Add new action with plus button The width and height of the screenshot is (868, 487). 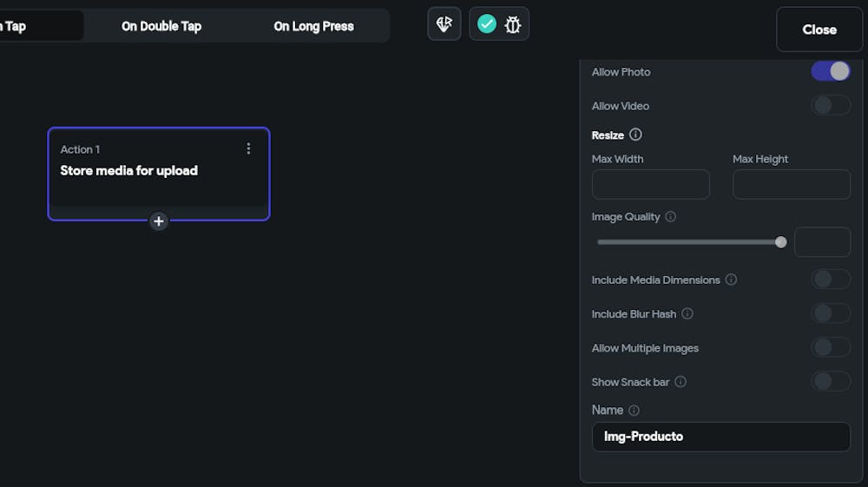point(159,221)
